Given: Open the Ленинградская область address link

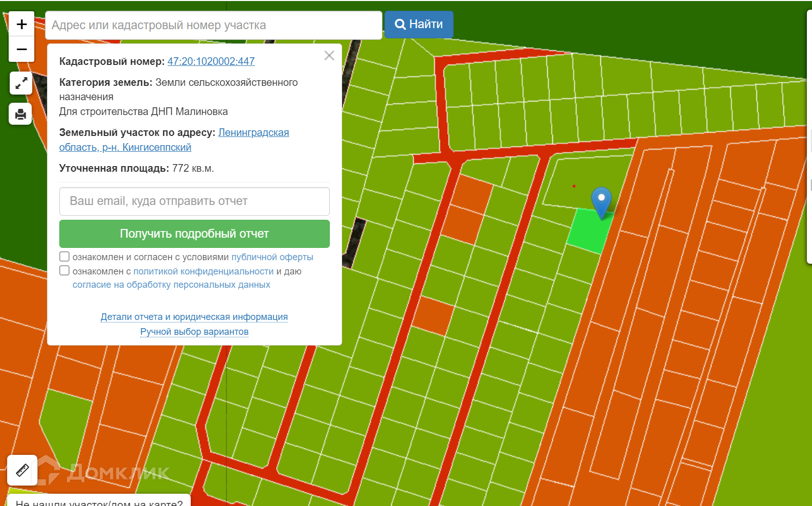Looking at the screenshot, I should [174, 140].
